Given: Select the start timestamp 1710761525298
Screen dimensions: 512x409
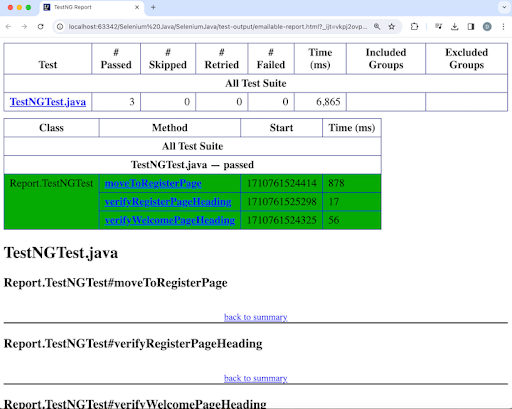Looking at the screenshot, I should [x=281, y=202].
